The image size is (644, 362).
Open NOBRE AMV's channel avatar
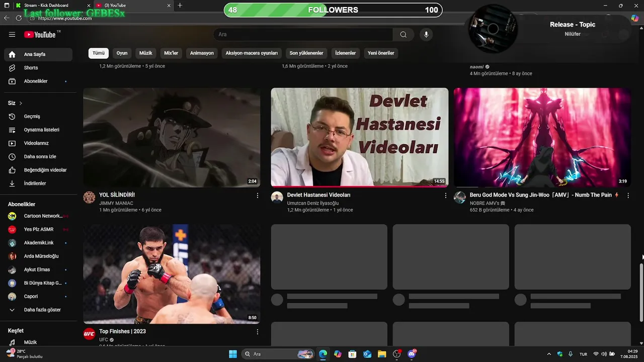pyautogui.click(x=460, y=197)
